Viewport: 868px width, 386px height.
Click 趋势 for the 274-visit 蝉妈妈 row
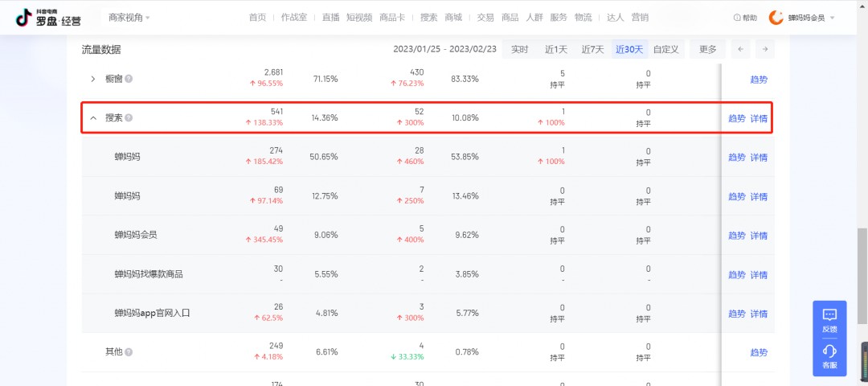737,158
